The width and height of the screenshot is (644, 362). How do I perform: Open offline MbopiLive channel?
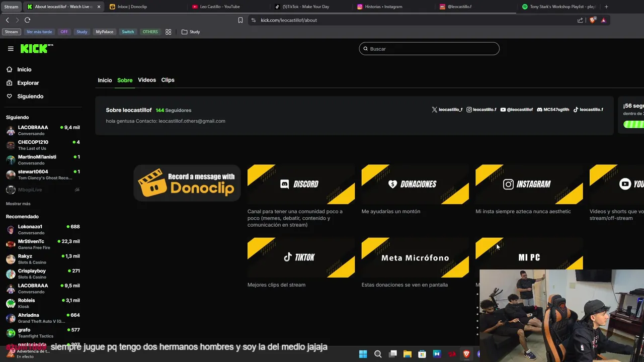coord(43,190)
